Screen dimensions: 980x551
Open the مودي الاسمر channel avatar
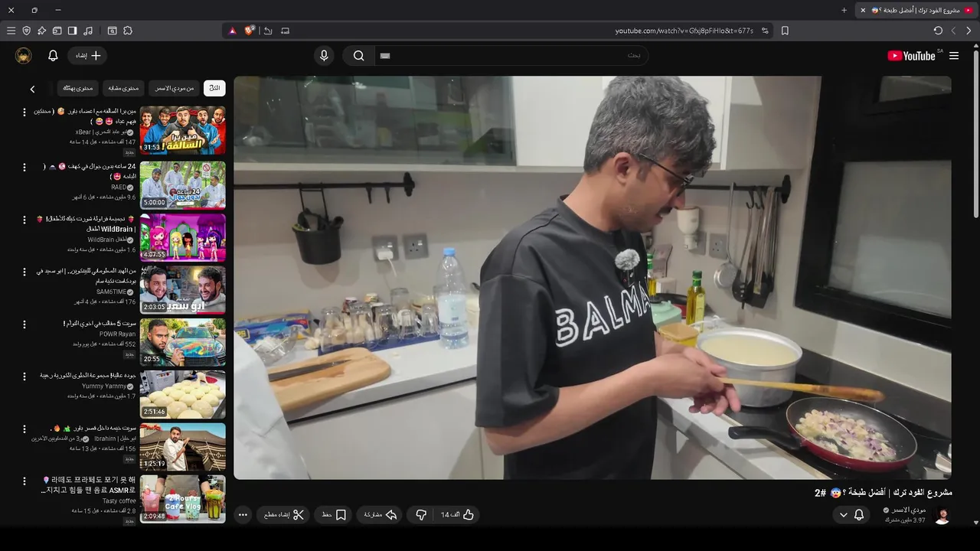(942, 515)
